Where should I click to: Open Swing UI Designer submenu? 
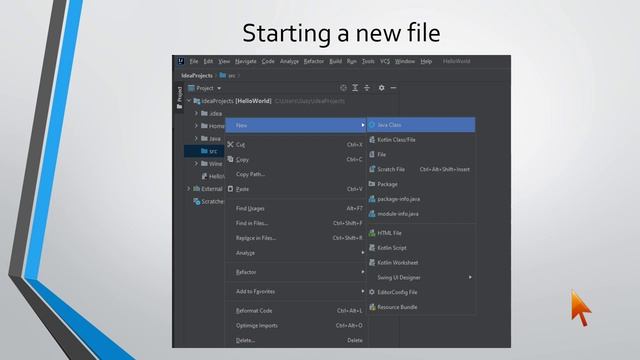pyautogui.click(x=421, y=278)
